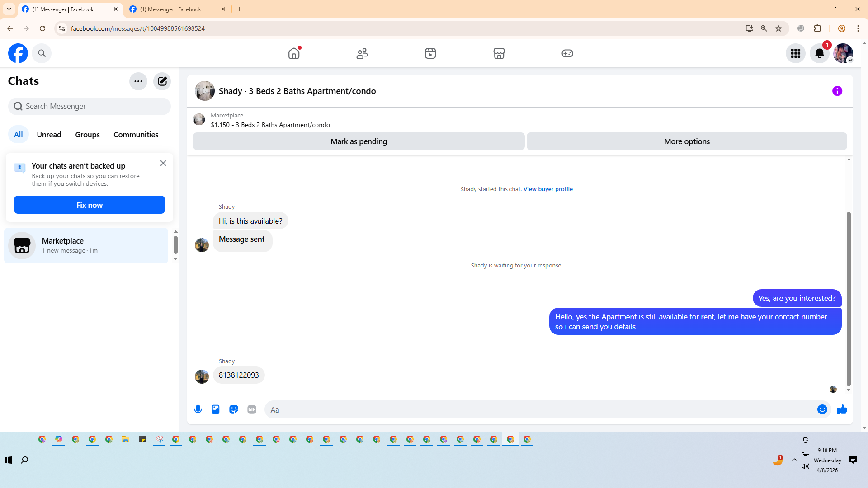Switch to the Unread chats filter
Screen dimensions: 868x488
(x=49, y=135)
